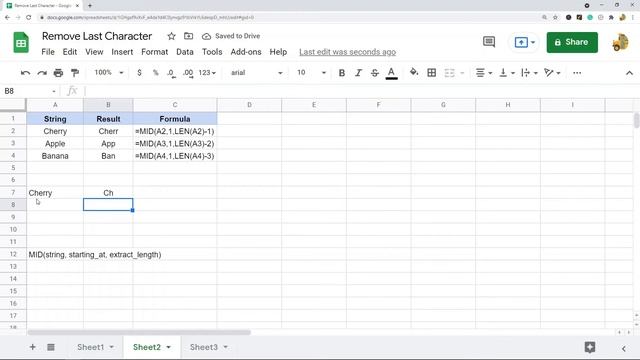
Task: Open text rotation dropdown
Action: point(552,73)
